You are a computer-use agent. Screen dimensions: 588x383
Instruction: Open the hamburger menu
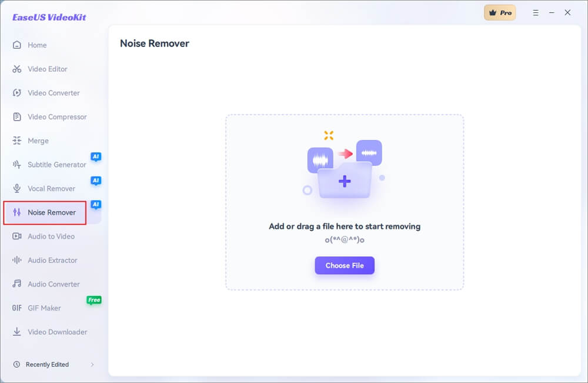pyautogui.click(x=536, y=12)
